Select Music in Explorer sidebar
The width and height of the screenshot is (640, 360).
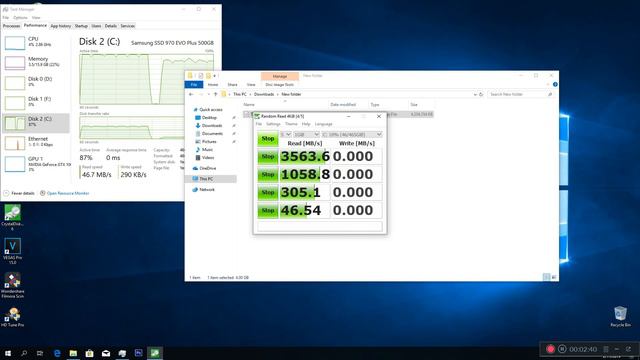coord(207,150)
